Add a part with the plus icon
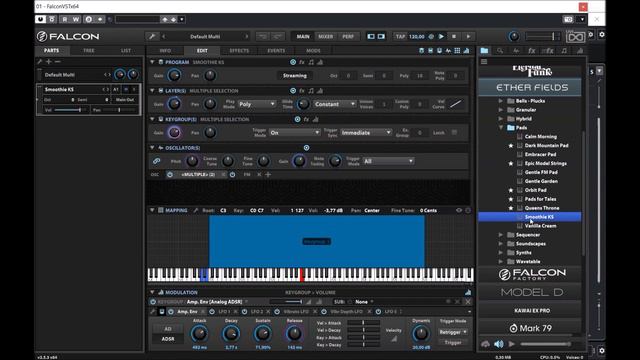Viewport: 640px width, 360px height. coord(49,62)
